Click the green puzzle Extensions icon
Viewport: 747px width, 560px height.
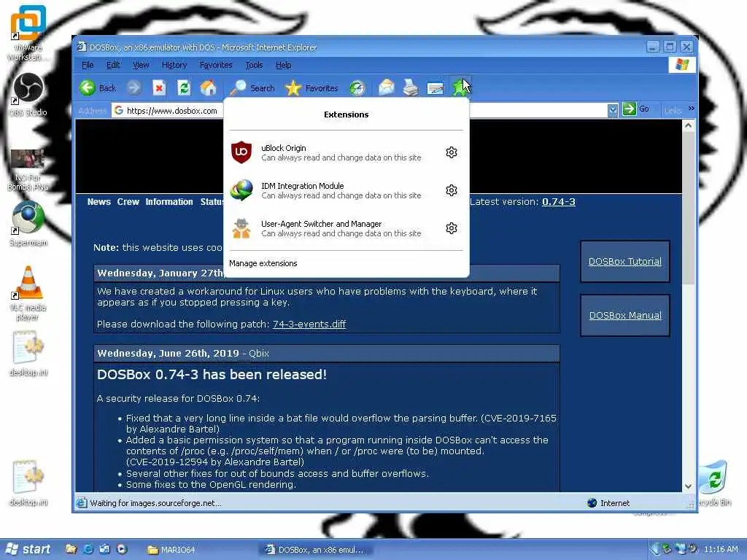point(460,87)
